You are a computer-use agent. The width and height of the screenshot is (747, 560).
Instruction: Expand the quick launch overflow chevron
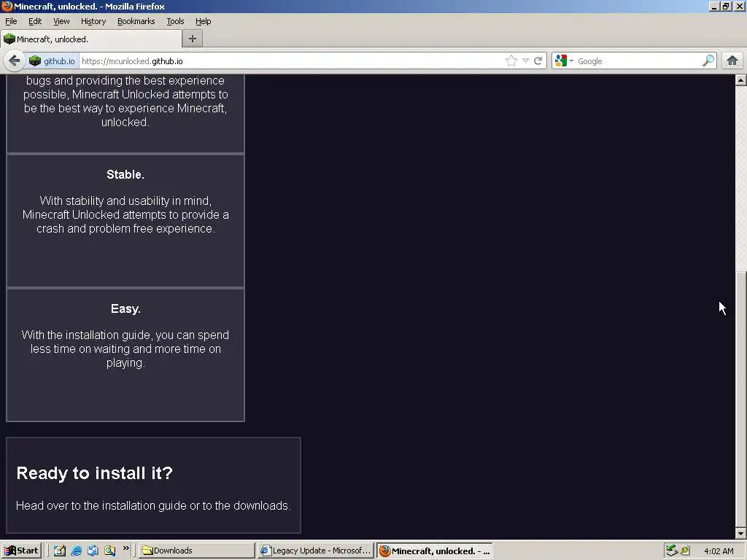click(x=125, y=548)
